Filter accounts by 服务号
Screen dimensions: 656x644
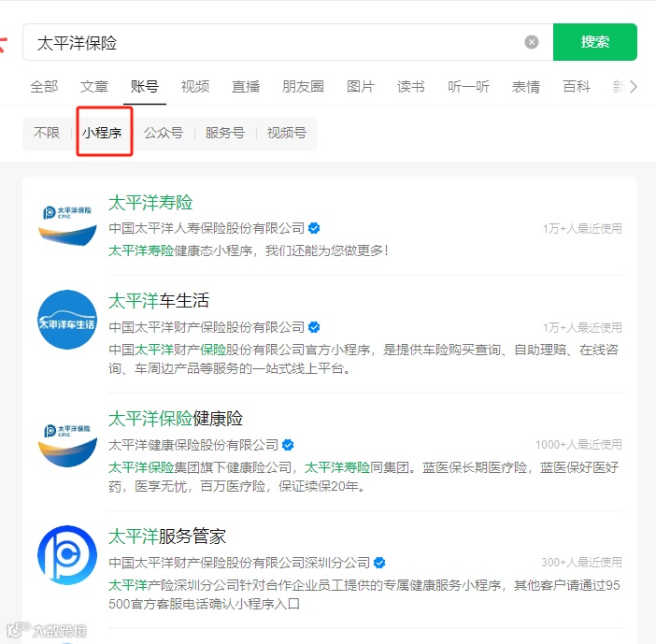click(x=224, y=133)
